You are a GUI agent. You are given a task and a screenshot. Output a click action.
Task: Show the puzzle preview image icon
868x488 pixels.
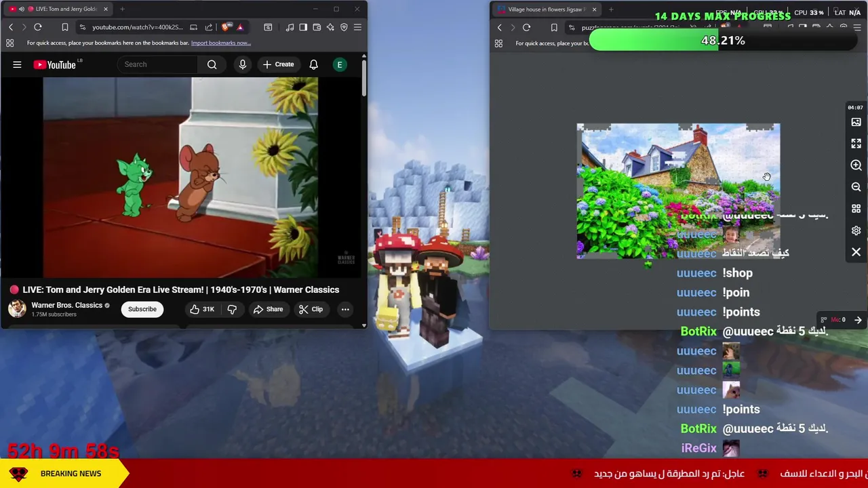point(856,122)
